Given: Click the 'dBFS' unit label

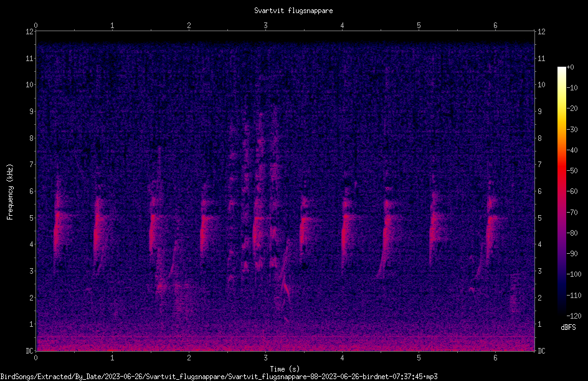Looking at the screenshot, I should (568, 327).
